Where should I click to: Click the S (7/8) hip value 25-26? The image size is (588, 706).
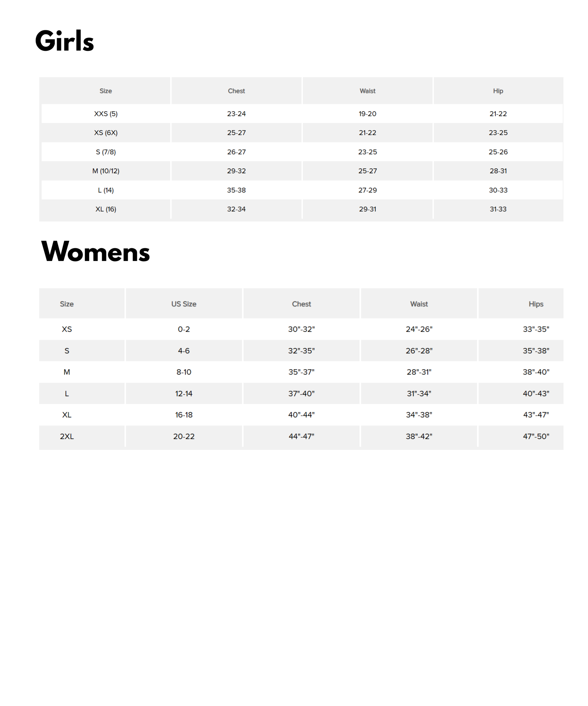(498, 152)
